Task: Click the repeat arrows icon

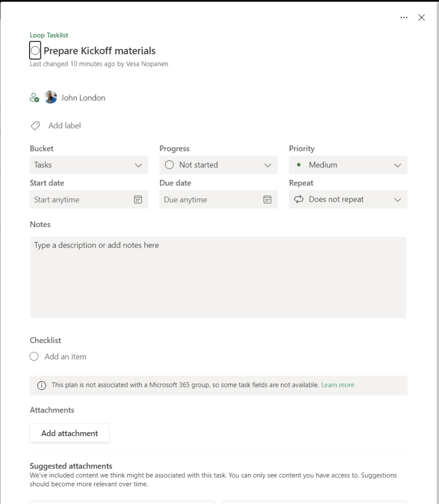Action: click(299, 199)
